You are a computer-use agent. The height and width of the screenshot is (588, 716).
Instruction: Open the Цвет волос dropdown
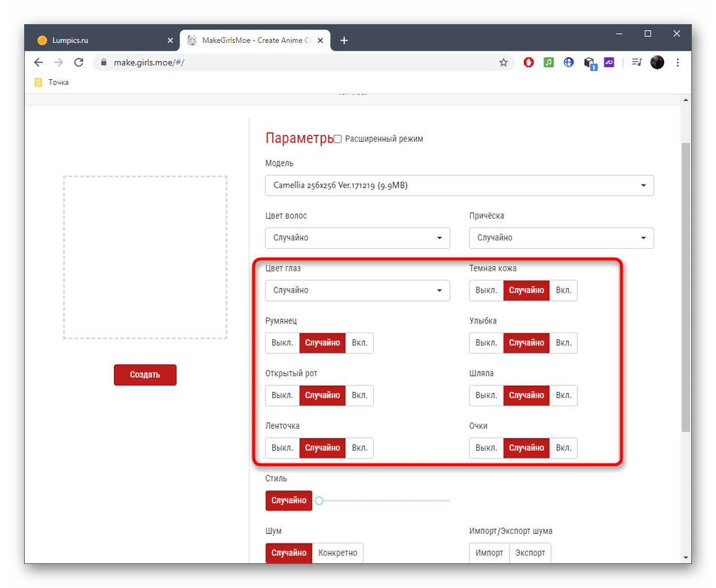pyautogui.click(x=357, y=238)
